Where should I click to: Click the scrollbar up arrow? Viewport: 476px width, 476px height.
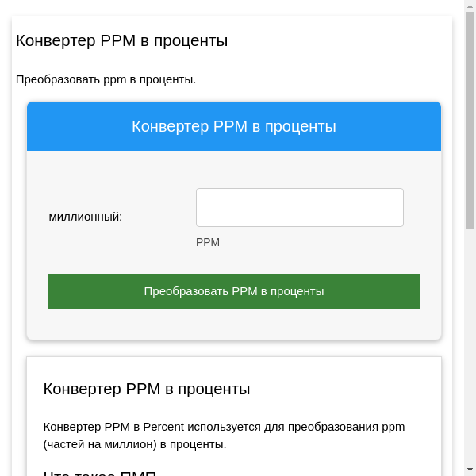(470, 6)
